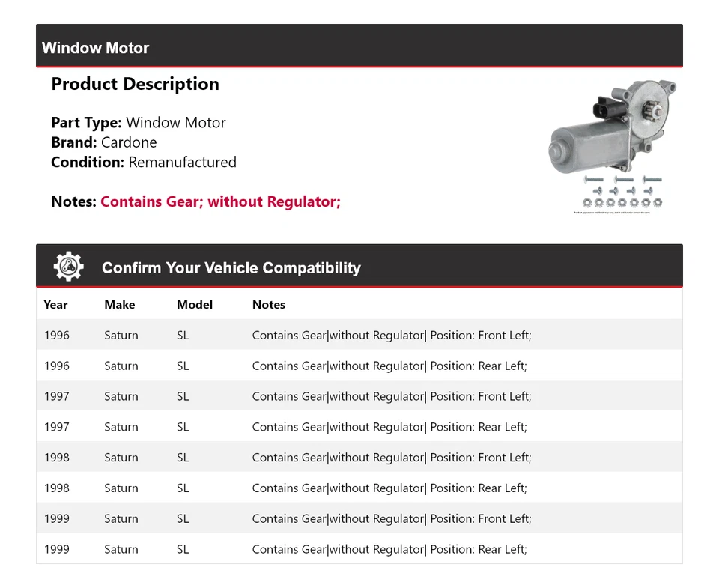
Task: Select the 1998 Saturn SL Front Left row
Action: click(x=359, y=458)
